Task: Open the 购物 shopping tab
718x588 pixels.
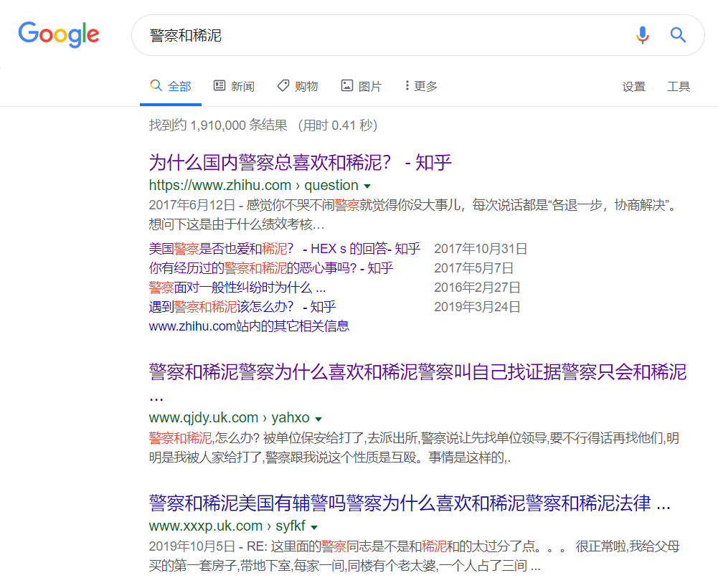Action: pos(298,86)
